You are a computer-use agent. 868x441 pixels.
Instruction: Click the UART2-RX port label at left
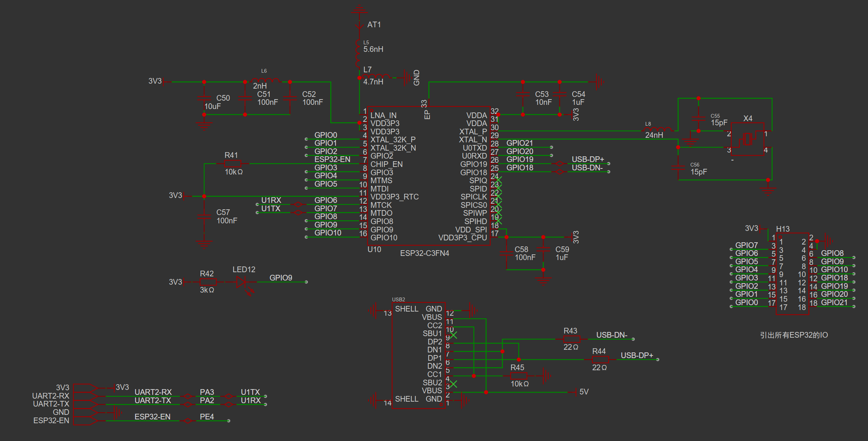coord(51,396)
